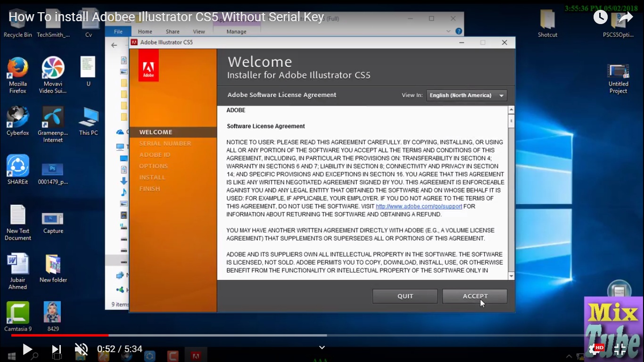Click the video Share arrow icon
The image size is (644, 362).
626,17
